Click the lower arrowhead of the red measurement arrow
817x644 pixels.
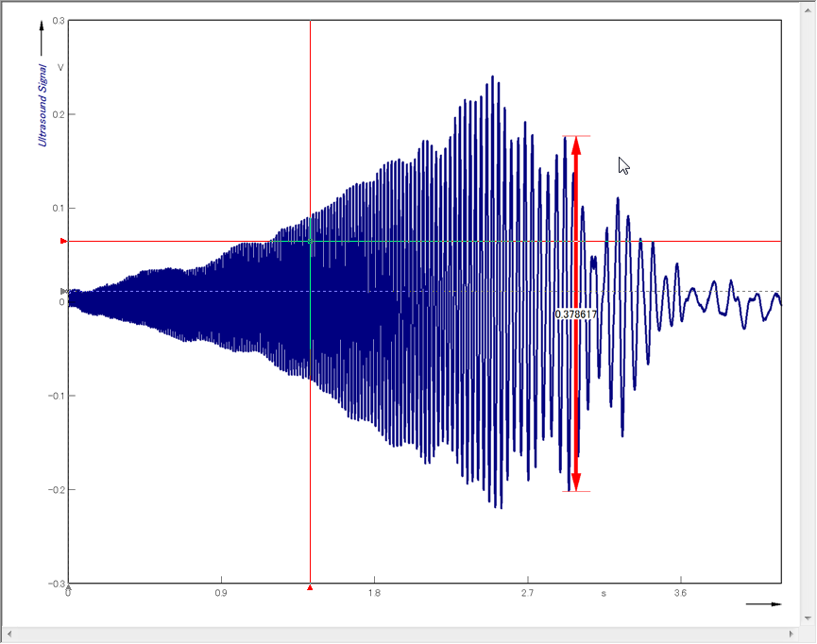pyautogui.click(x=576, y=482)
